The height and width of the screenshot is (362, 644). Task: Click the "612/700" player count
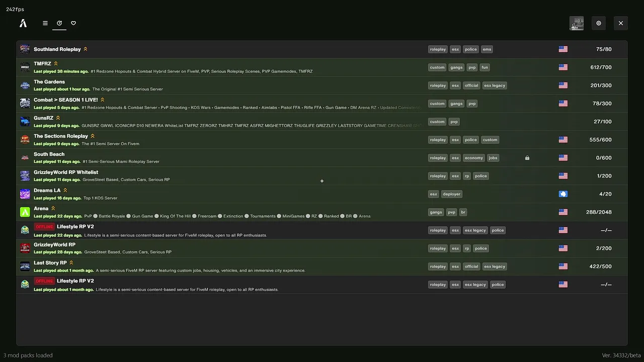(601, 67)
